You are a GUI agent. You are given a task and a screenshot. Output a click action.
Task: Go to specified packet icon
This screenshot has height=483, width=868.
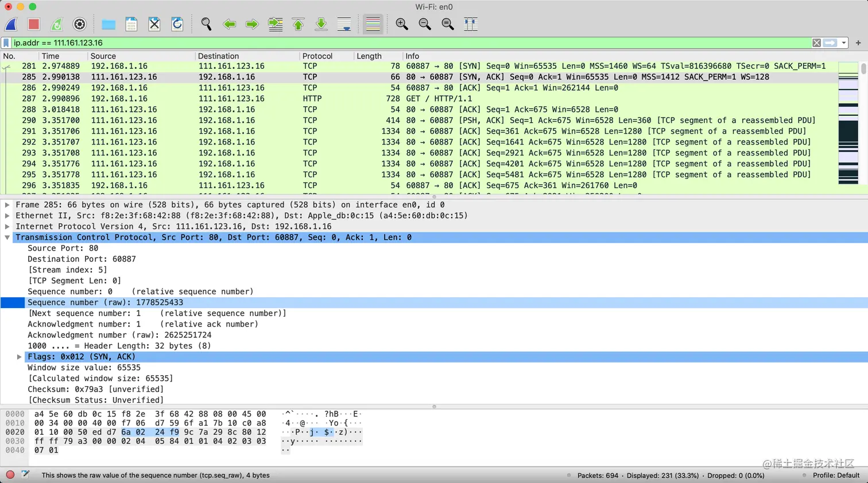click(x=276, y=24)
